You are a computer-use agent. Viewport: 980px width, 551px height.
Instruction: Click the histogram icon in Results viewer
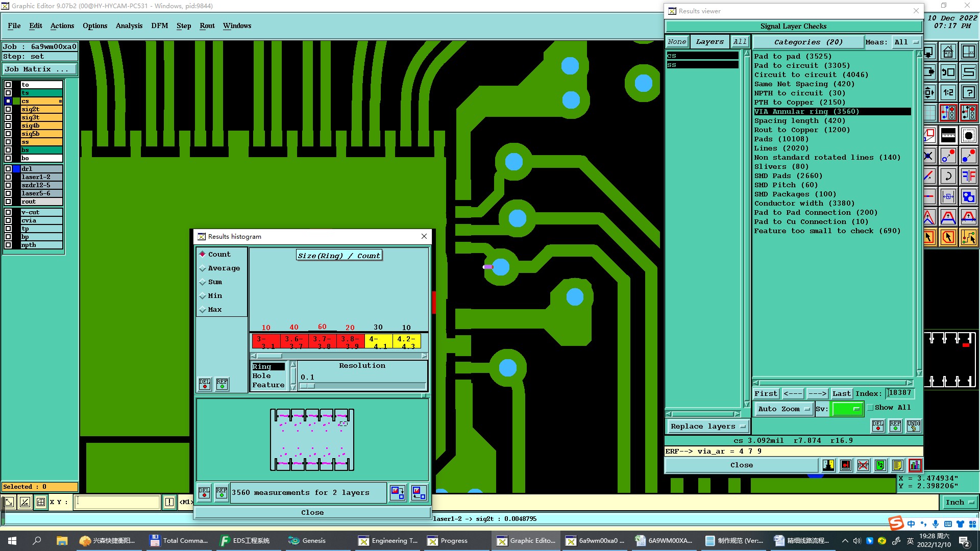coord(915,465)
